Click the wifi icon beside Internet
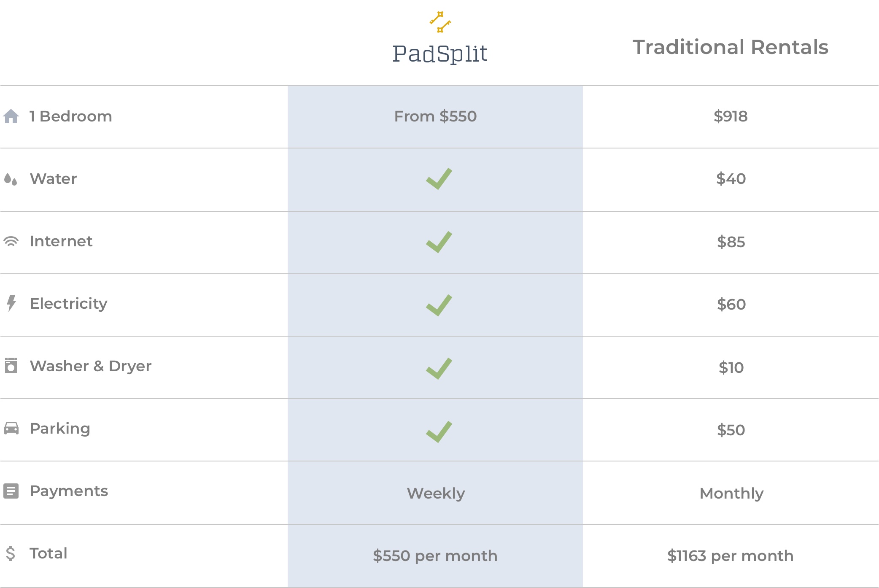This screenshot has height=588, width=879. coord(11,241)
